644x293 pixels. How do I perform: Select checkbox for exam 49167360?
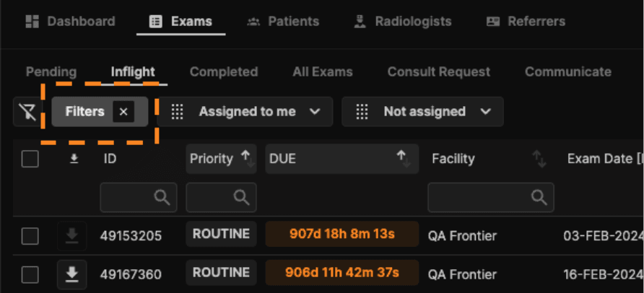[x=30, y=274]
